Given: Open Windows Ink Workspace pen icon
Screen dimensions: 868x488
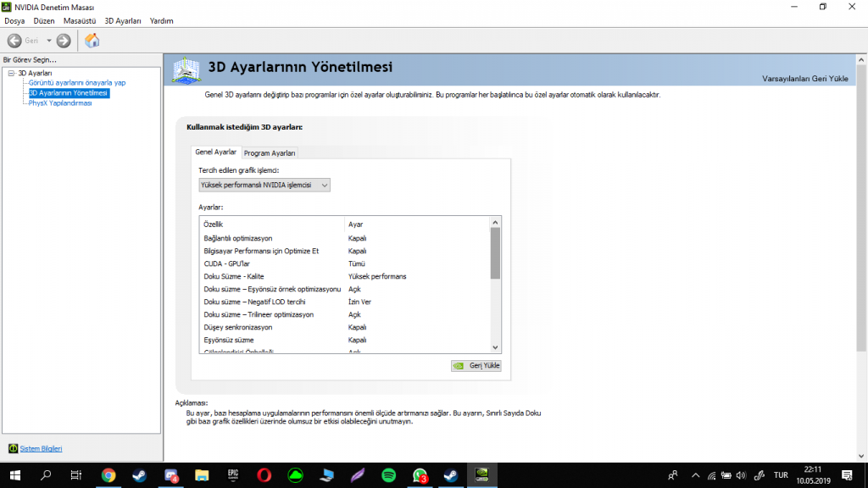Looking at the screenshot, I should 759,475.
